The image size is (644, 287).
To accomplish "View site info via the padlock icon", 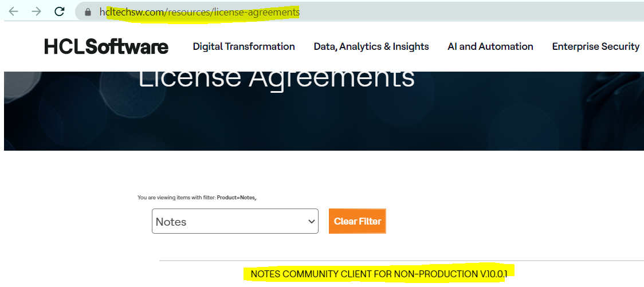I will click(88, 12).
